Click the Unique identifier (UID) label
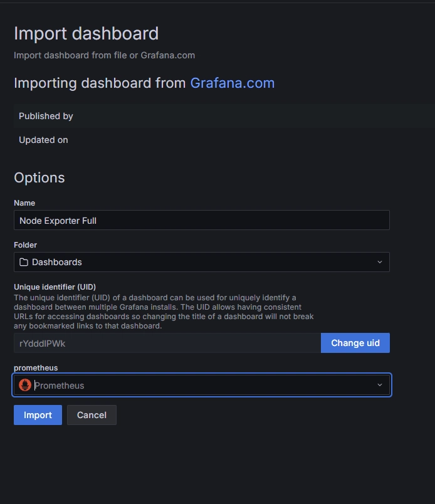435x504 pixels. coord(55,286)
